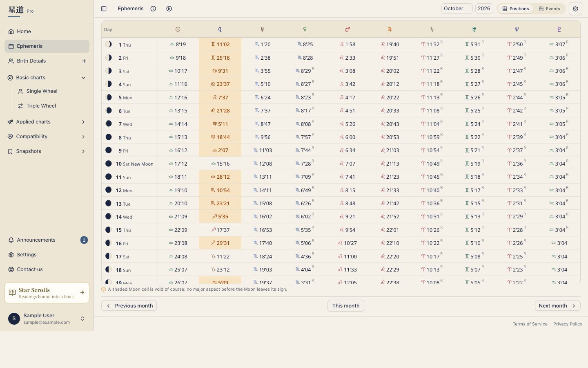
Task: Open the 2026 year dropdown
Action: coord(484,9)
